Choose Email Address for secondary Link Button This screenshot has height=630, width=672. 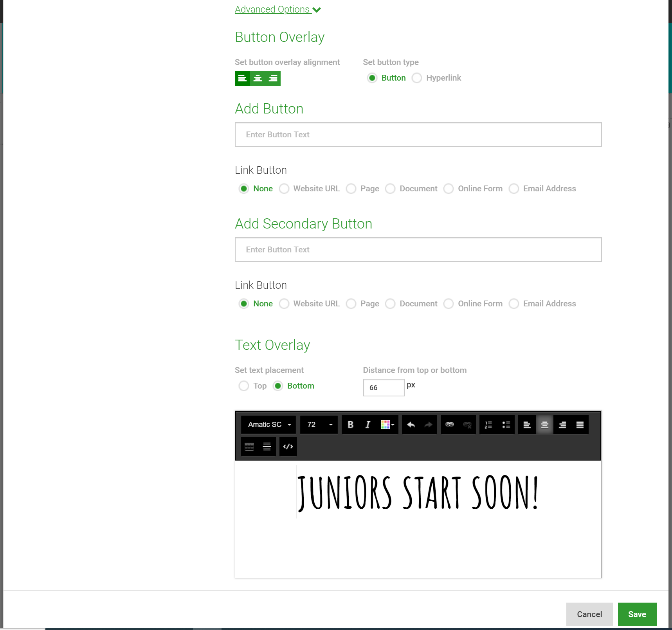point(514,304)
